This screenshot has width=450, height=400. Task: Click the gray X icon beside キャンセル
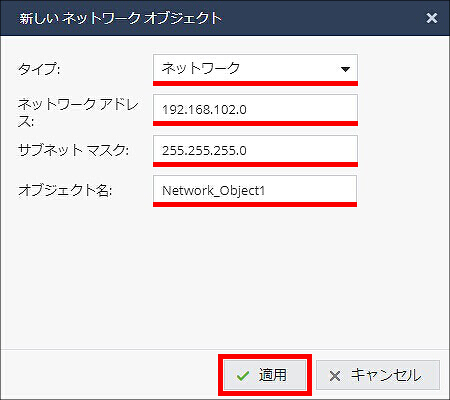(x=335, y=376)
